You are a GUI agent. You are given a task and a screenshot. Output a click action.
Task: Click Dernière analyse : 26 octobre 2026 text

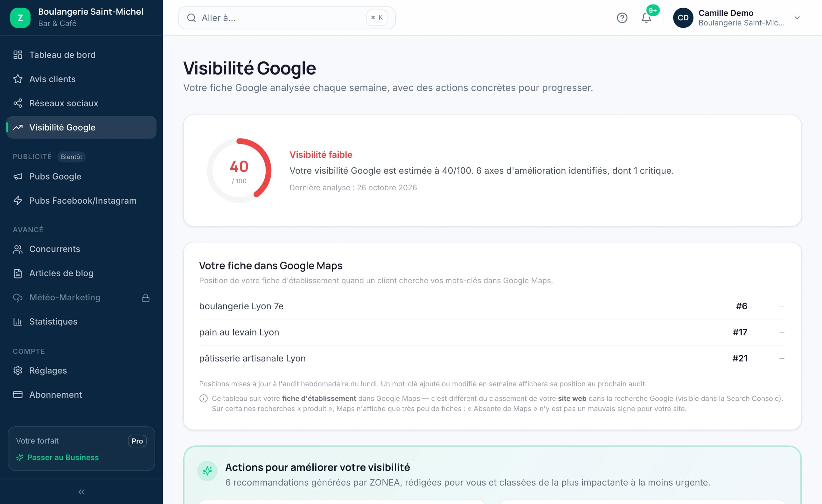[353, 188]
